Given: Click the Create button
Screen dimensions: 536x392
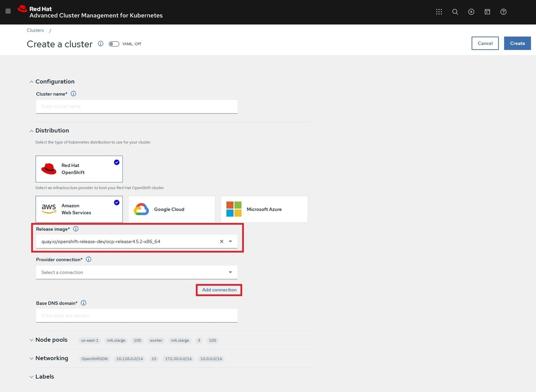Looking at the screenshot, I should click(518, 43).
